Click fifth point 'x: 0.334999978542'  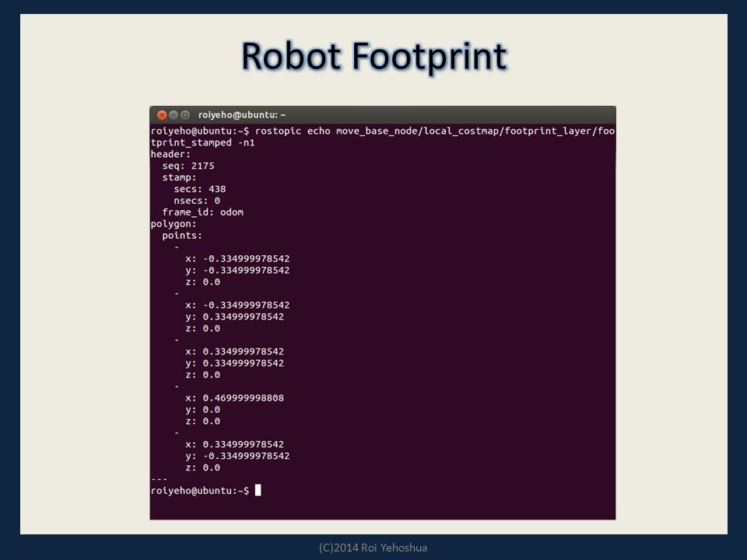pos(234,444)
